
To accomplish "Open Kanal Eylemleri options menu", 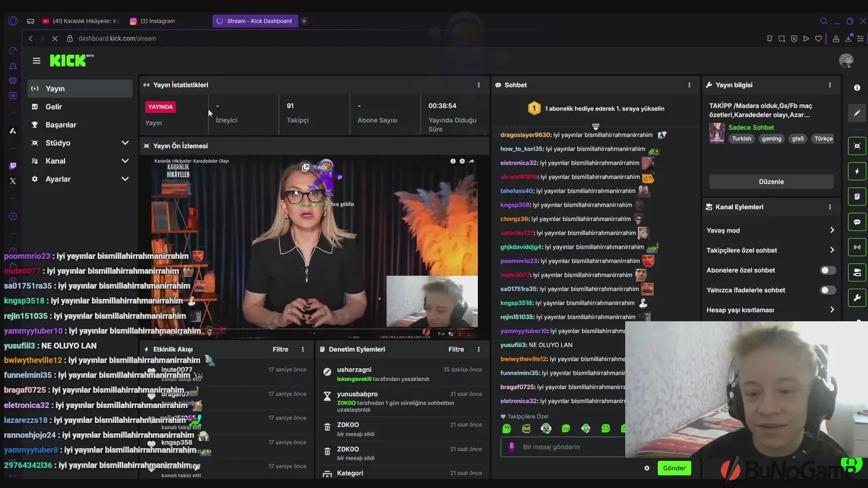I will coord(830,207).
